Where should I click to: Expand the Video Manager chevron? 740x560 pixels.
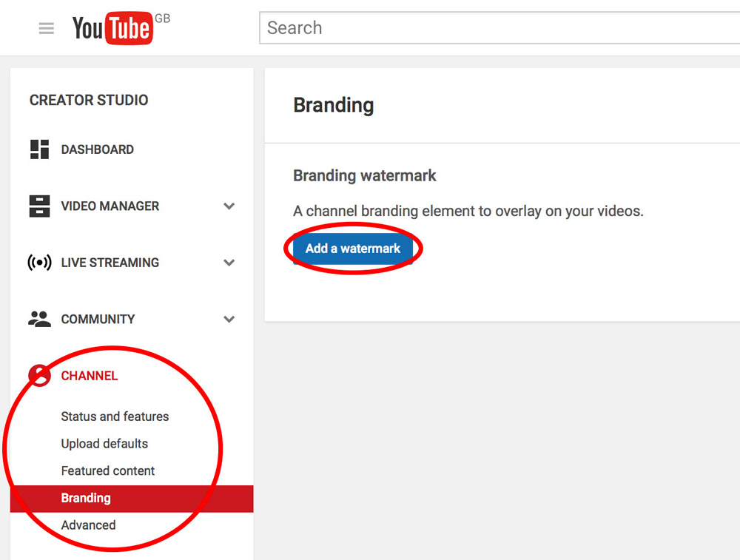(229, 206)
